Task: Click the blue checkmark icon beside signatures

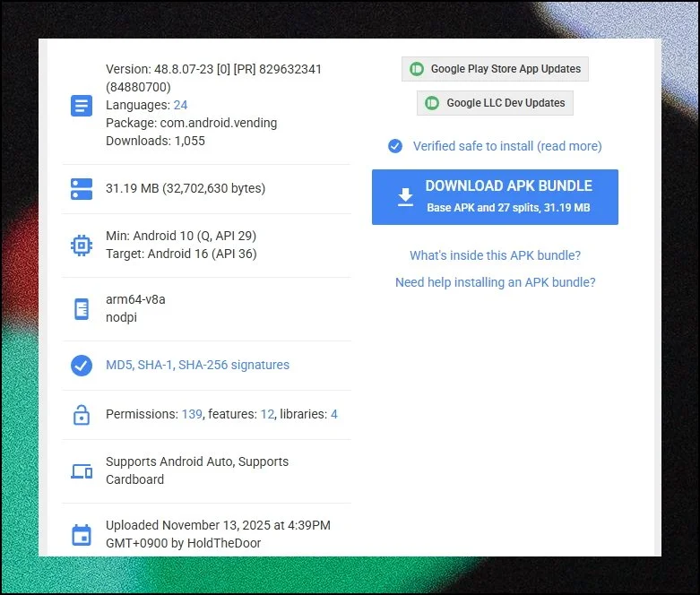Action: click(x=82, y=366)
